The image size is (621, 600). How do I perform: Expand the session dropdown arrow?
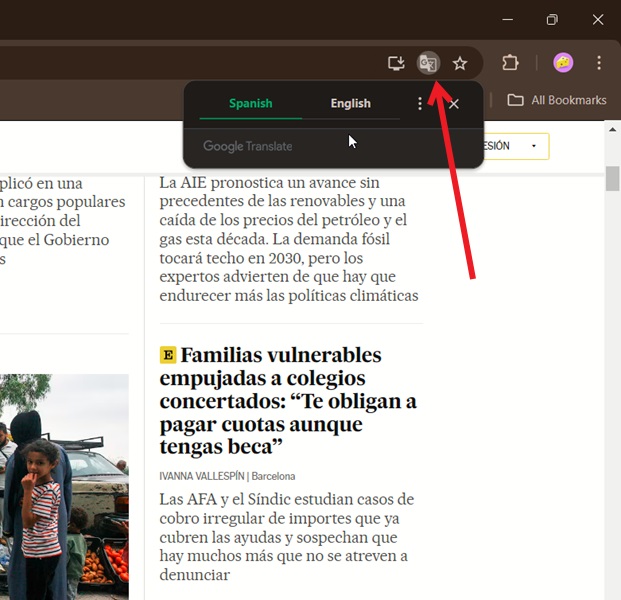(533, 146)
